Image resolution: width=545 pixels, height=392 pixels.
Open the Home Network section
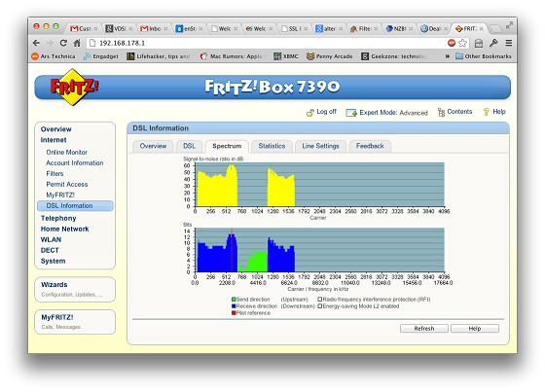(x=64, y=229)
